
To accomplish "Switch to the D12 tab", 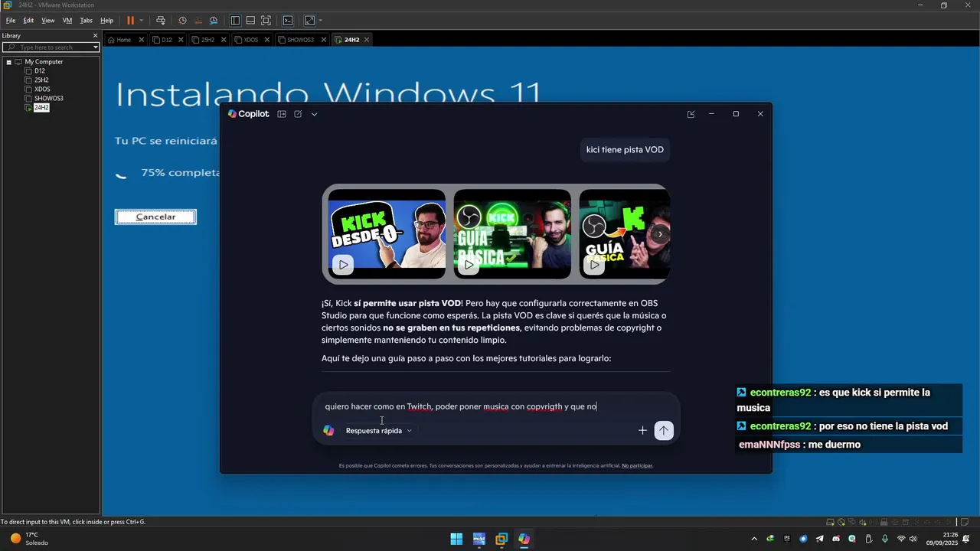I will click(167, 40).
